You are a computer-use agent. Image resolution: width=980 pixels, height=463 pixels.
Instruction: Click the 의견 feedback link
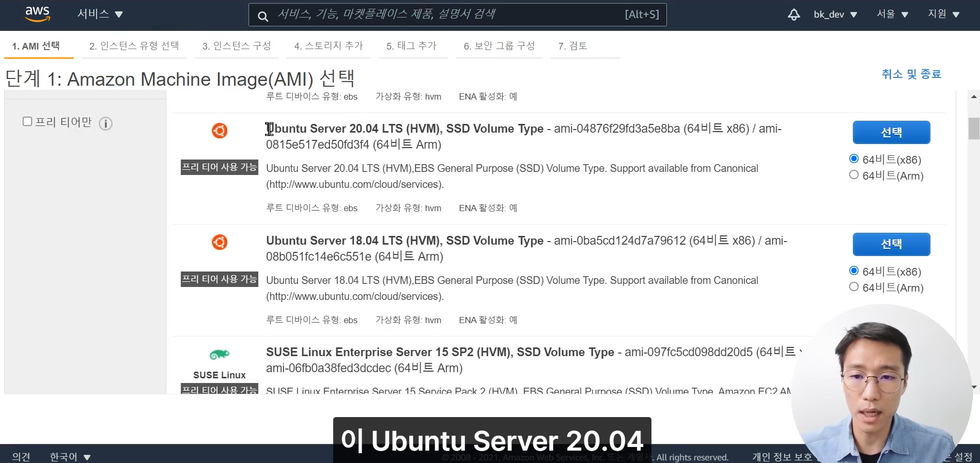pos(21,457)
